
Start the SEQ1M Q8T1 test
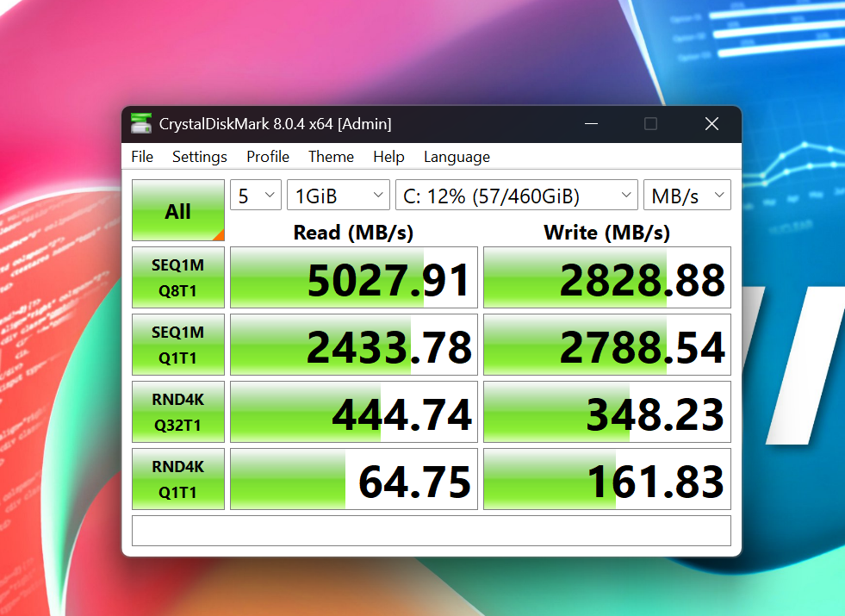coord(177,277)
